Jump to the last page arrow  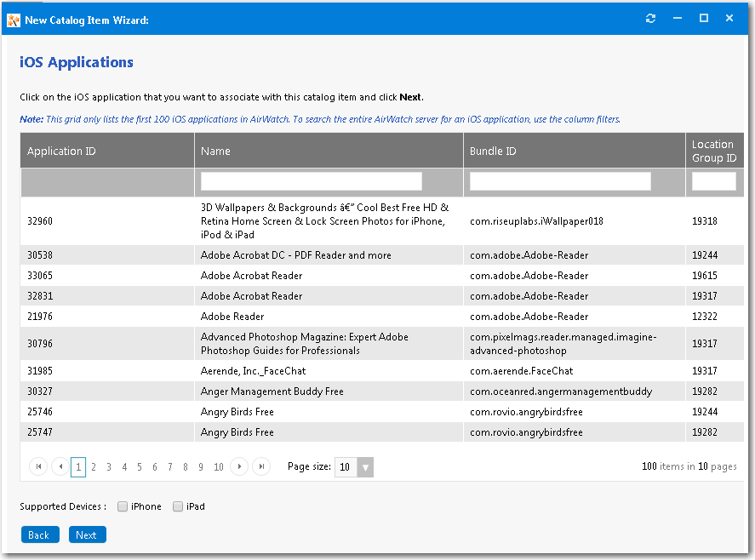261,466
